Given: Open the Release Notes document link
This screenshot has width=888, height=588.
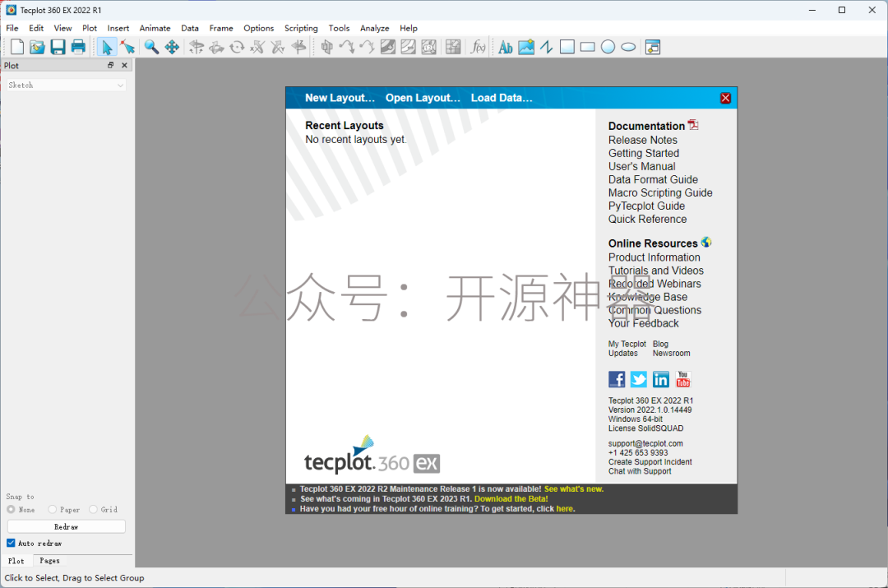Looking at the screenshot, I should (x=643, y=140).
